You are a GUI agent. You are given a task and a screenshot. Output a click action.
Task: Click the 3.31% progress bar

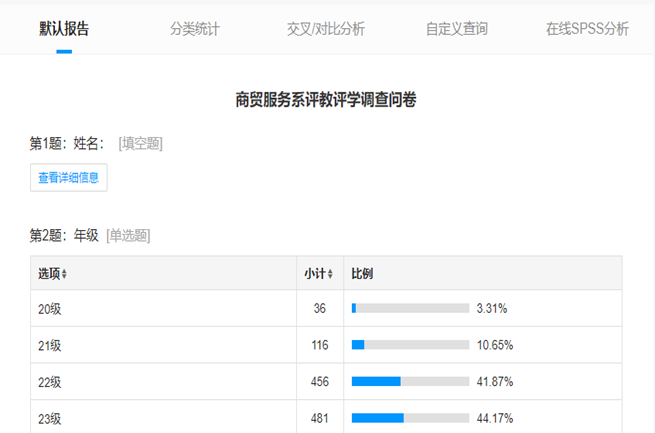(x=410, y=309)
